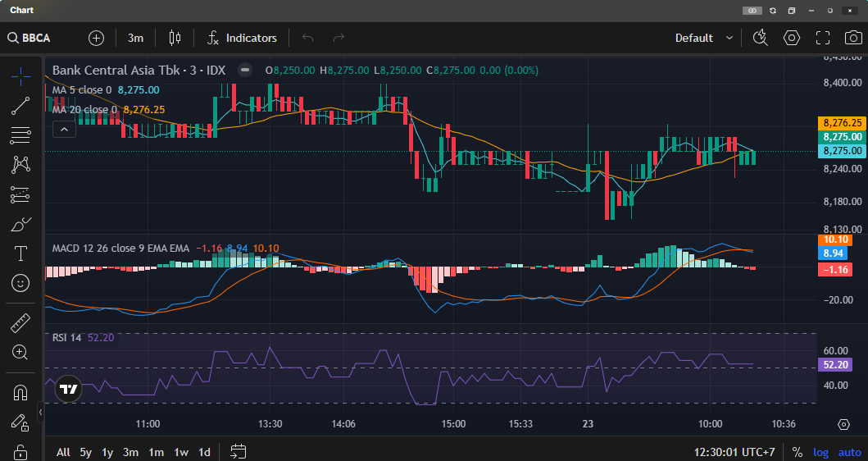
Task: Open chart settings hexagon icon
Action: [x=792, y=38]
